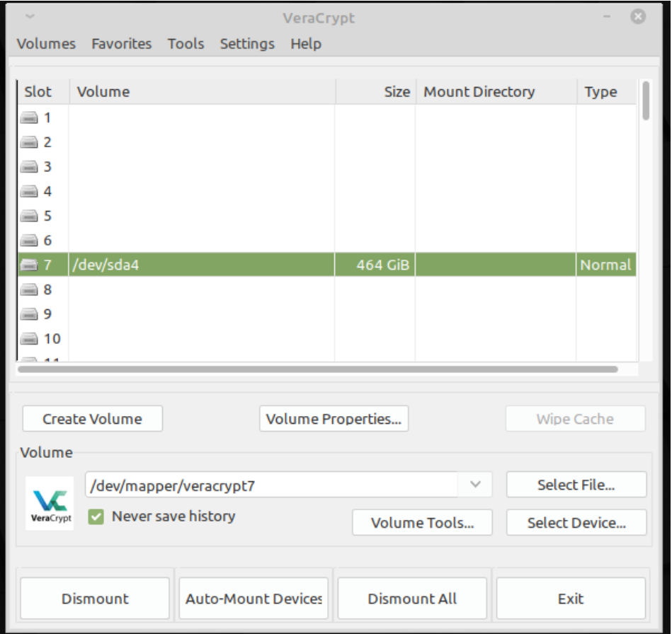Image resolution: width=672 pixels, height=634 pixels.
Task: Select the drive icon for slot 5
Action: [x=29, y=216]
